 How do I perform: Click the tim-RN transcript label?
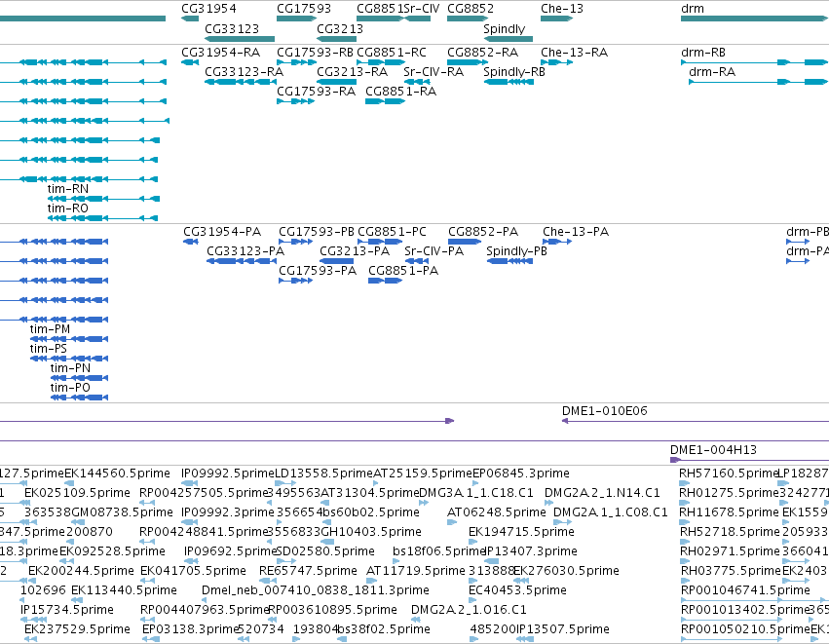click(x=67, y=189)
